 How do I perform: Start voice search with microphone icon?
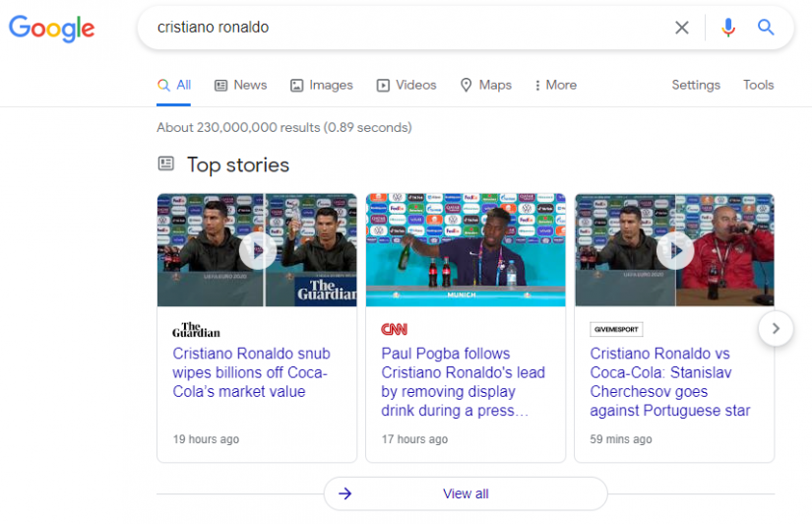(728, 28)
